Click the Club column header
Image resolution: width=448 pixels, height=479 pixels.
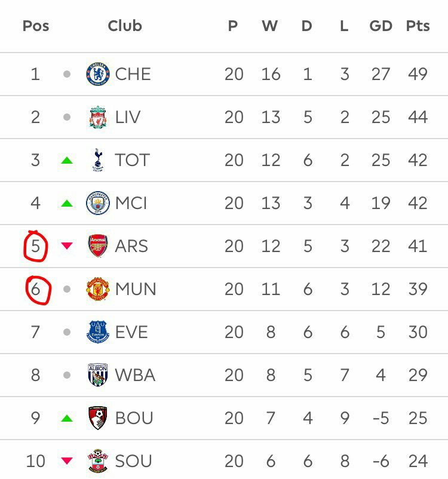pos(125,26)
